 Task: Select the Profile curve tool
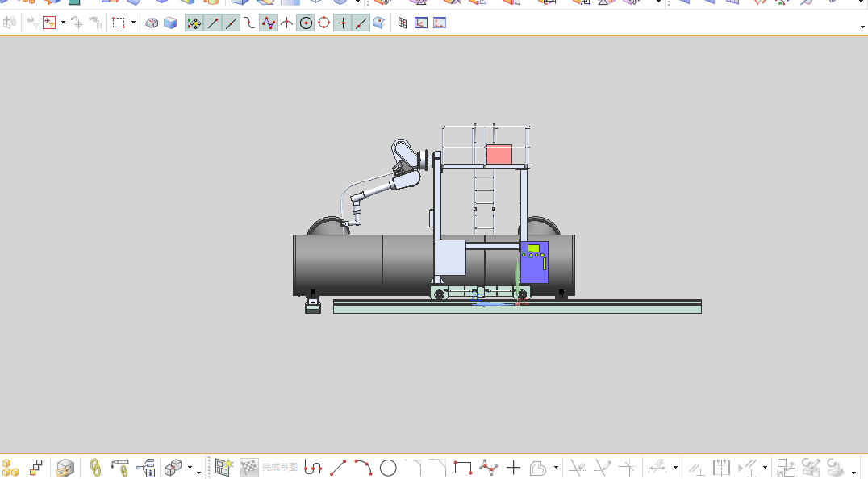(313, 468)
